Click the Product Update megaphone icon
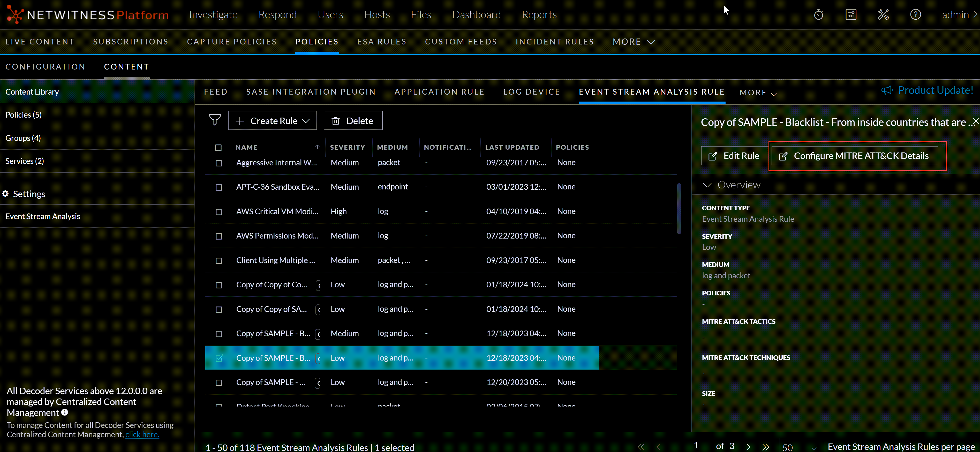Image resolution: width=980 pixels, height=452 pixels. click(x=887, y=90)
